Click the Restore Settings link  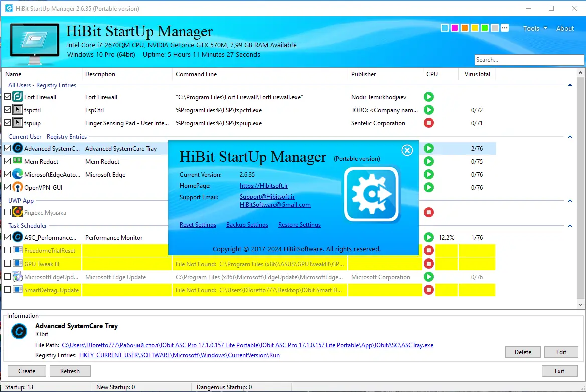pos(300,225)
